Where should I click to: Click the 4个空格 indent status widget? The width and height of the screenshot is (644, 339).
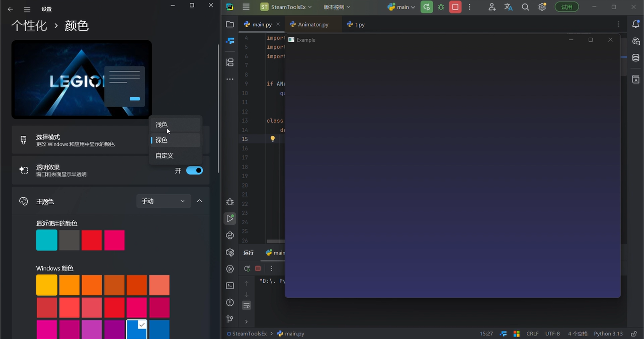[x=578, y=333]
